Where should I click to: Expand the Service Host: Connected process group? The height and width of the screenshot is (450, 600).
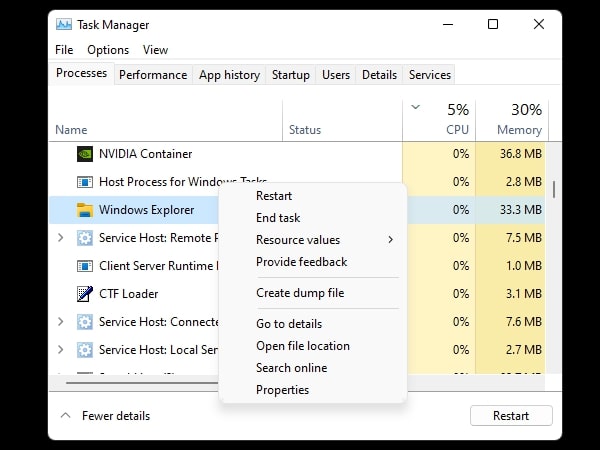[x=60, y=321]
